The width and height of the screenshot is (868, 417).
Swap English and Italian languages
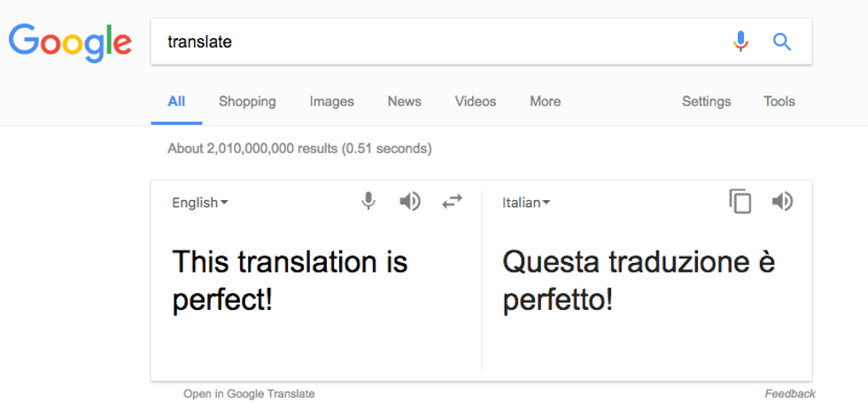point(452,202)
